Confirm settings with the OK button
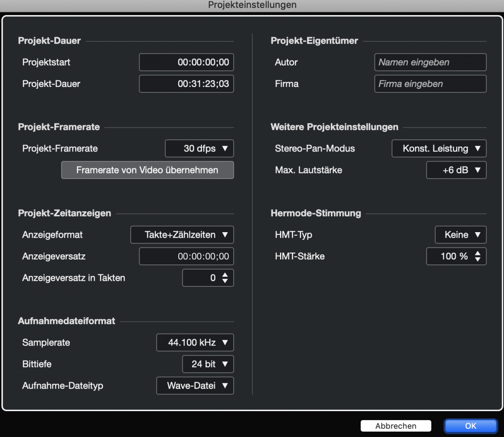Viewport: 504px width, 437px height. pyautogui.click(x=471, y=426)
